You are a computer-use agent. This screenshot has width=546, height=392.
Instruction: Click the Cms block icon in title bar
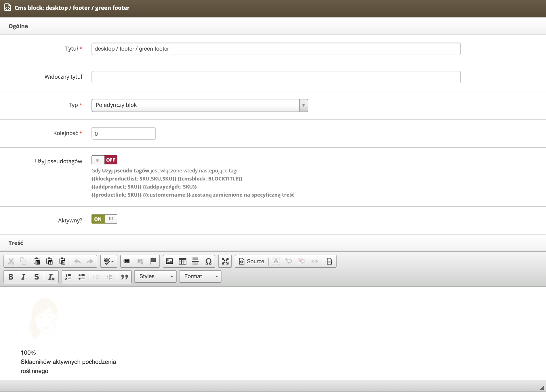click(7, 7)
